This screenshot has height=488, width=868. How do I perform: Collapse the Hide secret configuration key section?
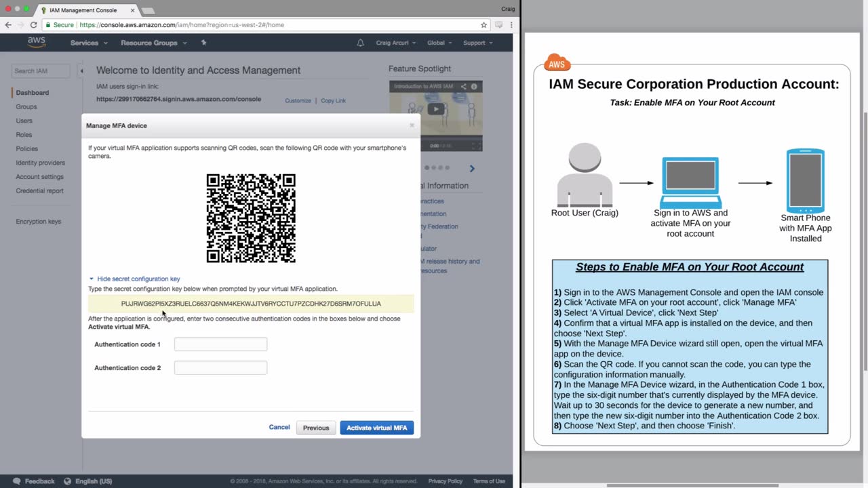[134, 279]
